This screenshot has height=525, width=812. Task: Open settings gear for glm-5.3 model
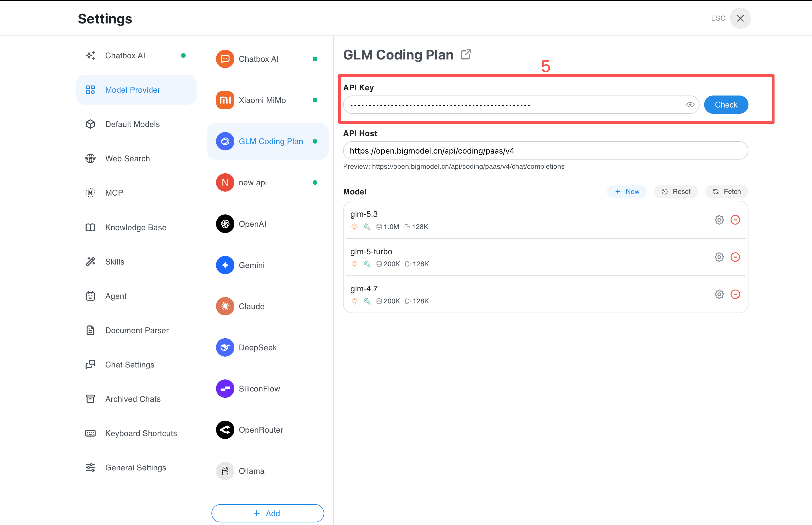pyautogui.click(x=719, y=220)
